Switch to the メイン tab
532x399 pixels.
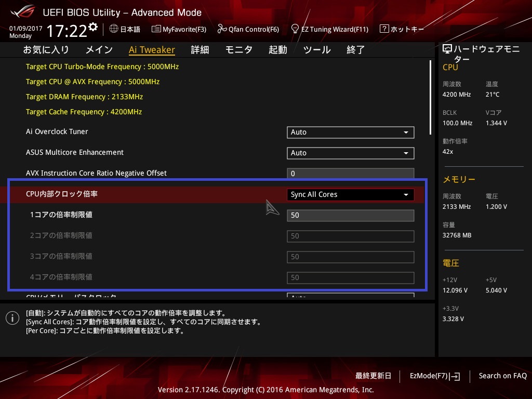pyautogui.click(x=99, y=50)
